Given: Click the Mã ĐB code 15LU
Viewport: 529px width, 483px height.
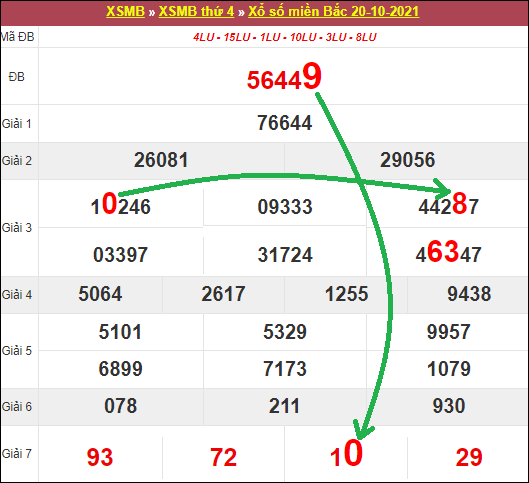Looking at the screenshot, I should click(237, 37).
